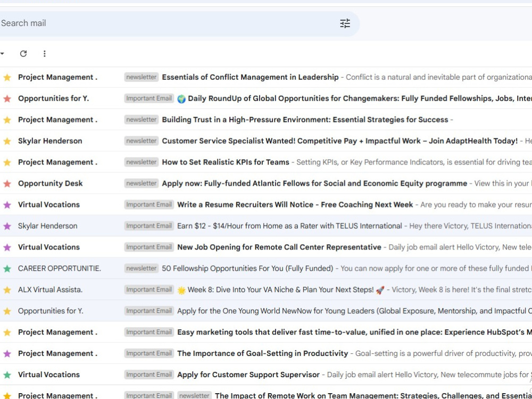Toggle star on Realistic KPIs email
532x399 pixels.
pos(7,162)
